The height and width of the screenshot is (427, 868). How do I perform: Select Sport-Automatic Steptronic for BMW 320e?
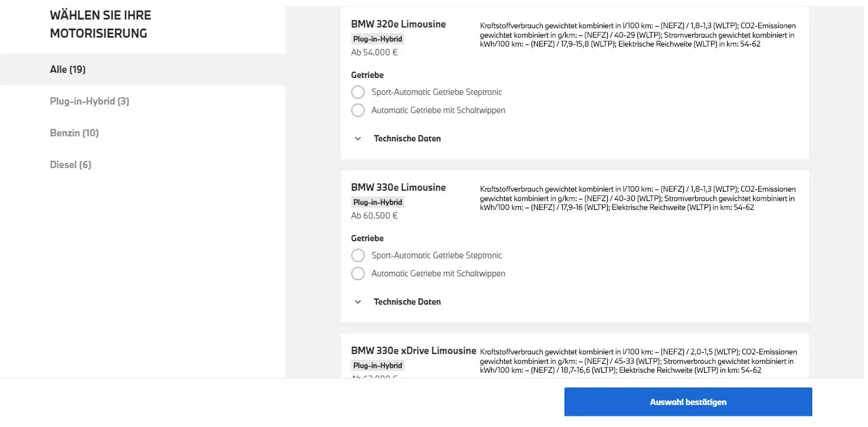[x=358, y=92]
